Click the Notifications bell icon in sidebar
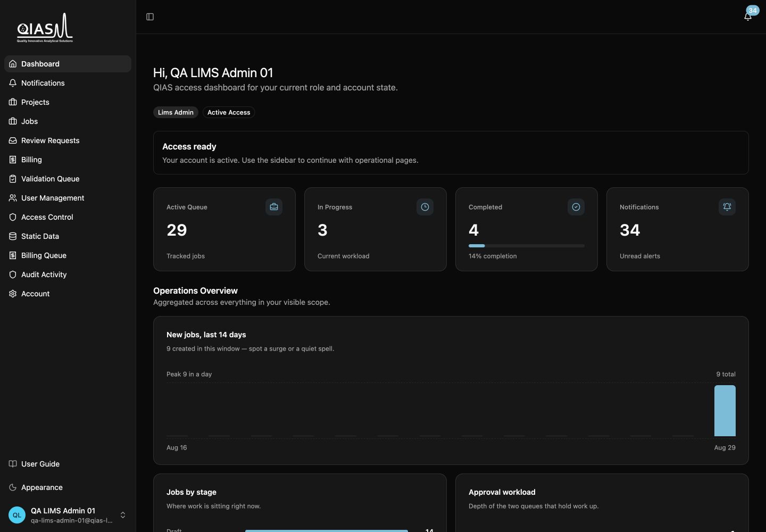Viewport: 766px width, 532px height. tap(13, 83)
